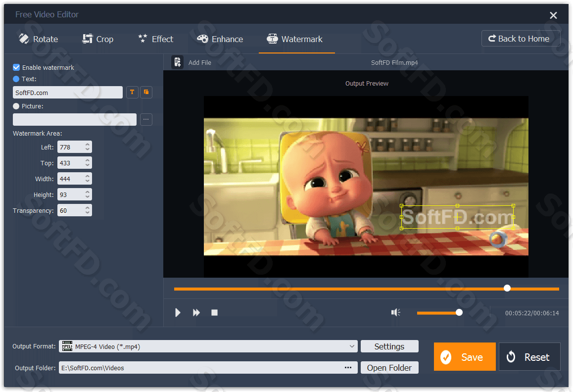The height and width of the screenshot is (392, 573).
Task: Open the Effect tab
Action: pyautogui.click(x=156, y=39)
